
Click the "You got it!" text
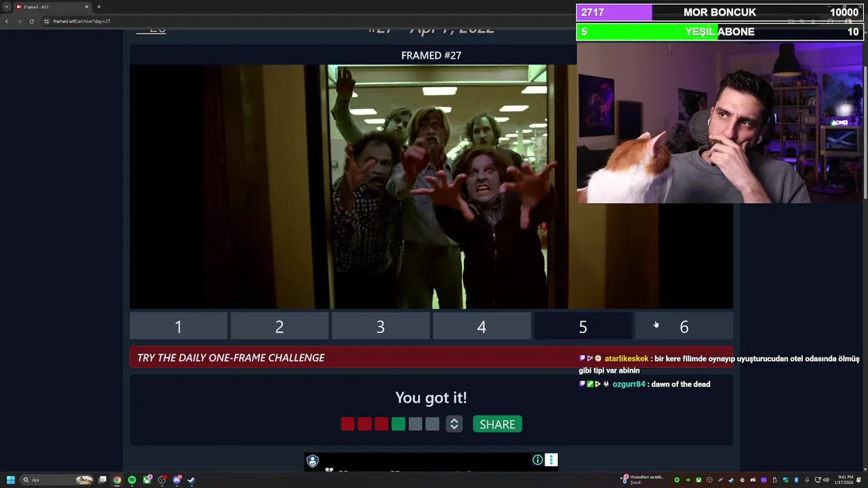pos(431,397)
